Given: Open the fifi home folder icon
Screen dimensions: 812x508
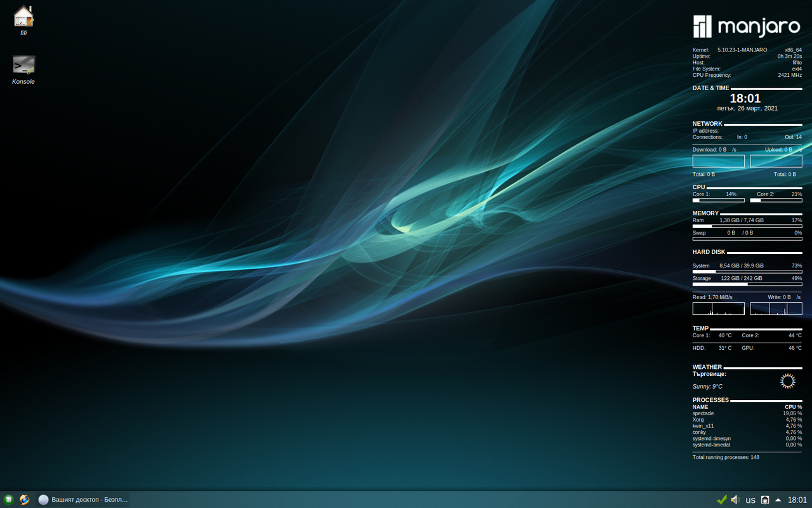Looking at the screenshot, I should pyautogui.click(x=23, y=20).
